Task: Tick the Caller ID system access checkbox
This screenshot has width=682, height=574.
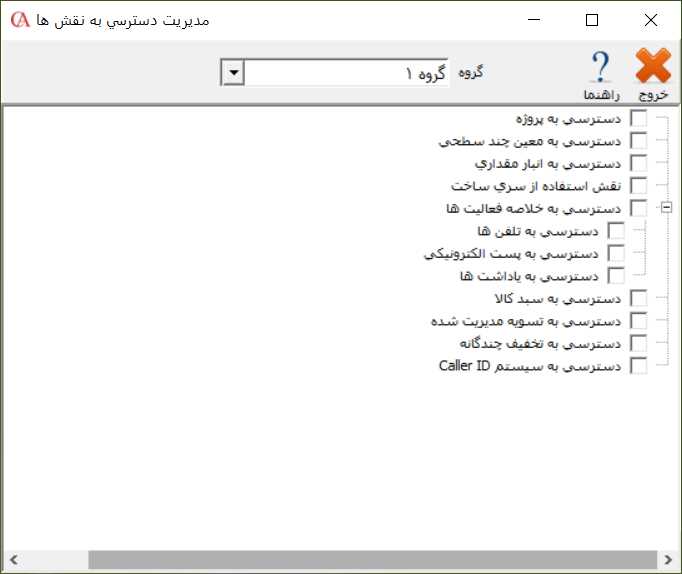Action: click(638, 366)
